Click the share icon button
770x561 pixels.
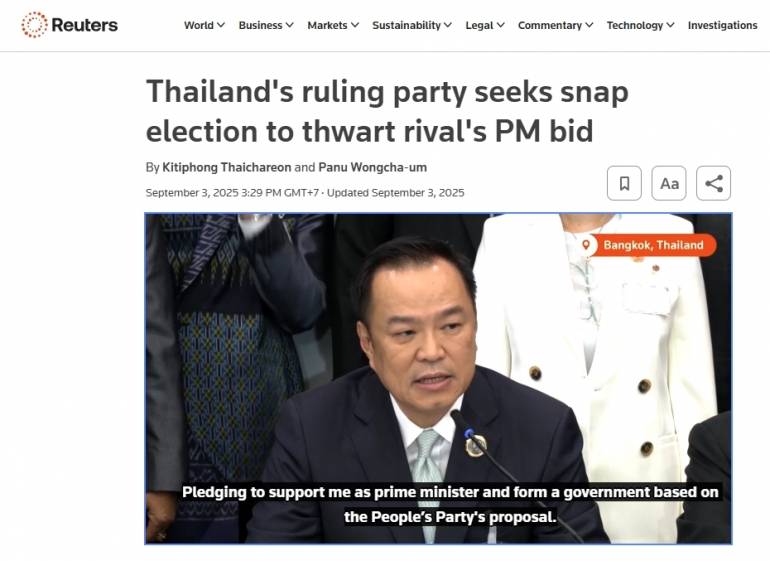click(x=714, y=183)
